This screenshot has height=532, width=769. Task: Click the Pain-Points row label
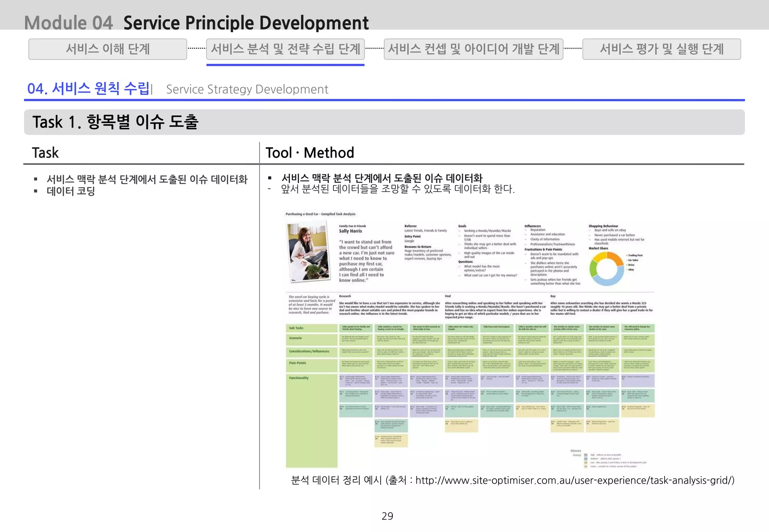click(297, 363)
